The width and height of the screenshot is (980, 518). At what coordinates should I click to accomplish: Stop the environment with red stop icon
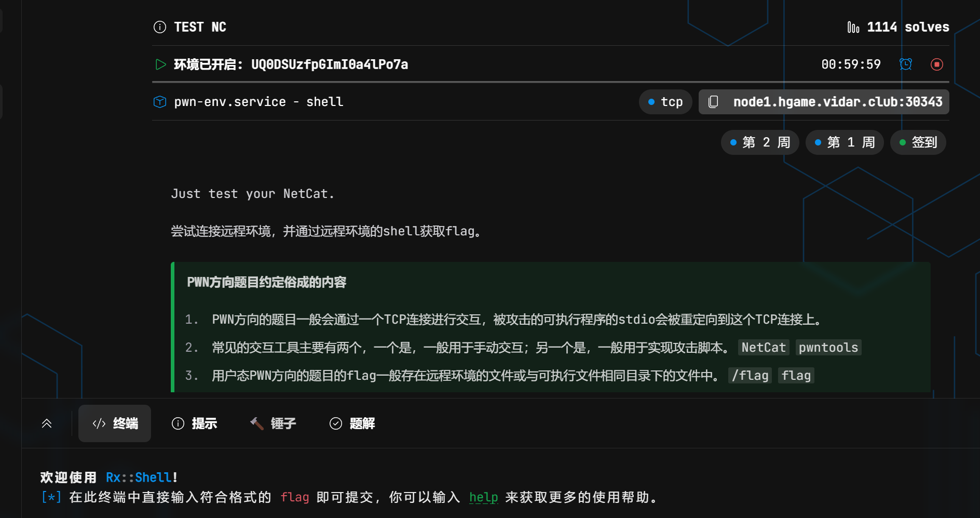[936, 64]
